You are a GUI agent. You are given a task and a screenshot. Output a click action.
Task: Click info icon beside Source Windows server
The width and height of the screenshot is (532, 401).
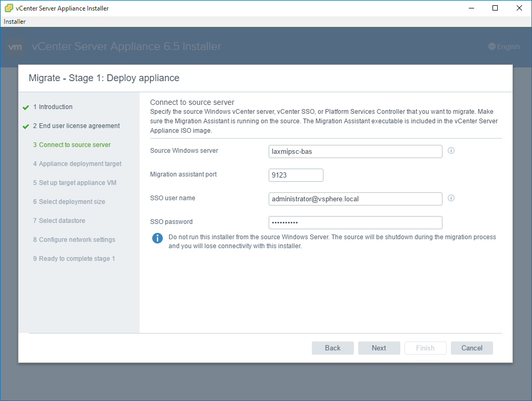tap(451, 151)
